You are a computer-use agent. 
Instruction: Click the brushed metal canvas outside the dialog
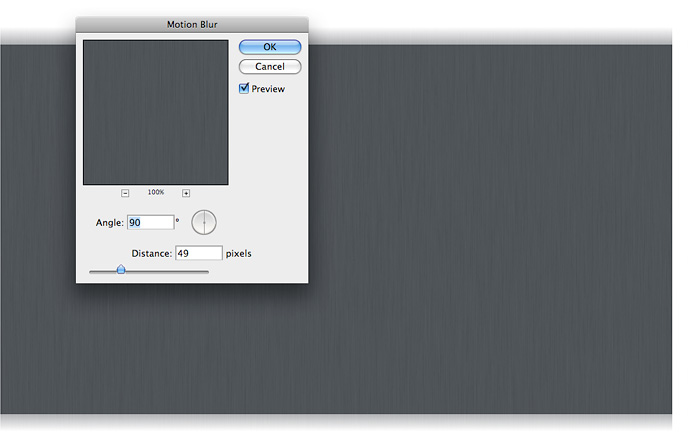click(x=480, y=250)
